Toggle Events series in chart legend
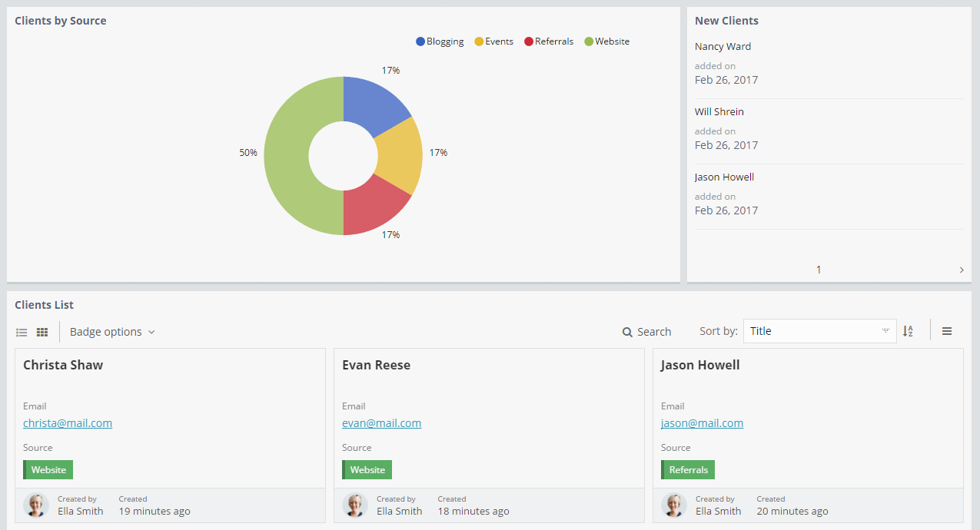Screen dimensions: 980x530 click(x=493, y=41)
